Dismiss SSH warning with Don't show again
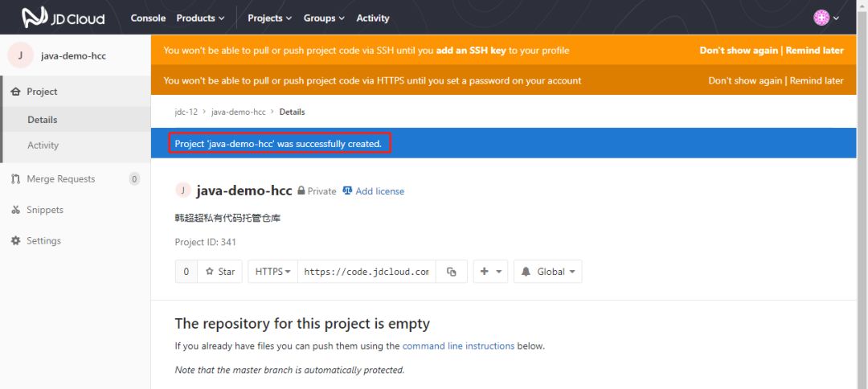The height and width of the screenshot is (389, 868). 739,51
